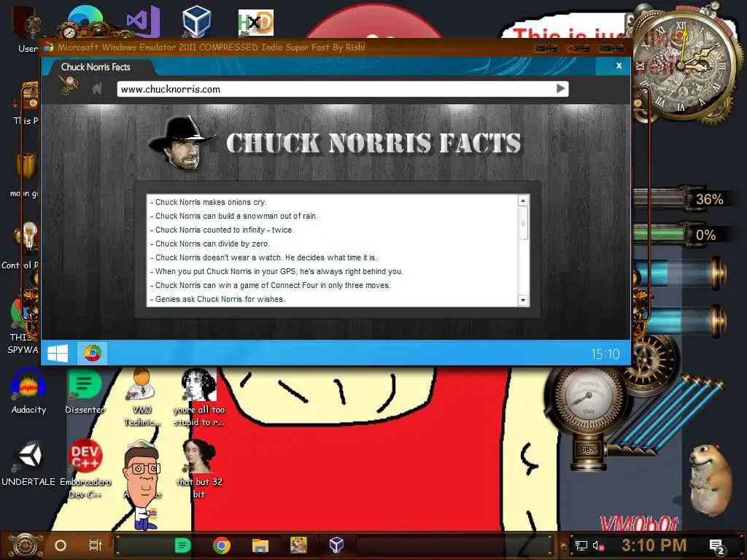This screenshot has height=560, width=747.
Task: Open the doge box taskbar icon
Action: (x=298, y=545)
